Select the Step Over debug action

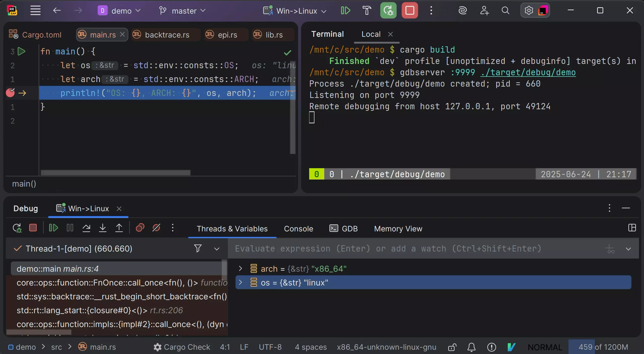tap(86, 228)
